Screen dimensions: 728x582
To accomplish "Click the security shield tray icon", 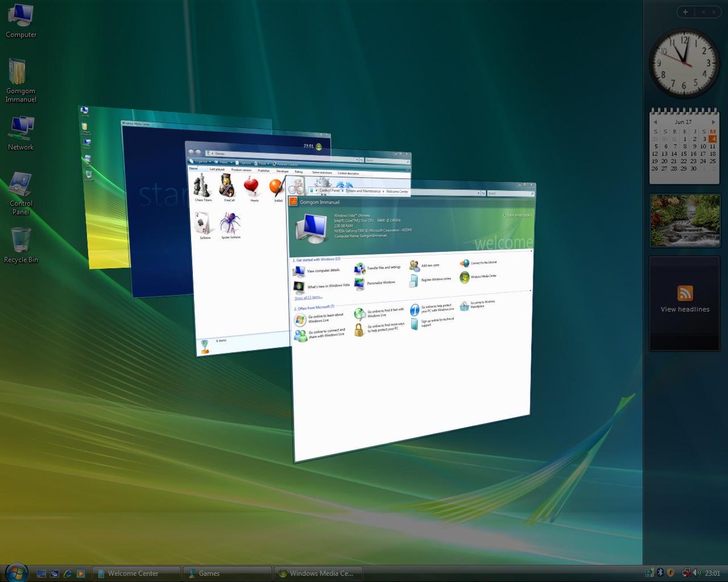I will (x=670, y=572).
